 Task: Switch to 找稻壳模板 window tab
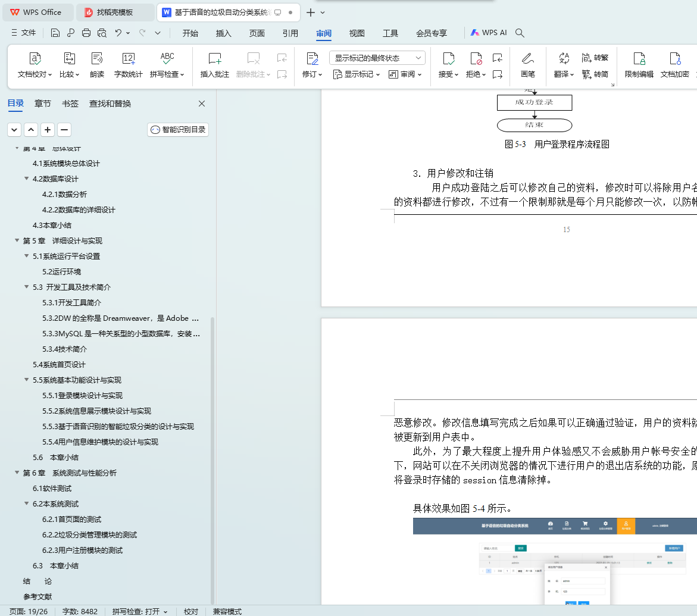pyautogui.click(x=115, y=12)
